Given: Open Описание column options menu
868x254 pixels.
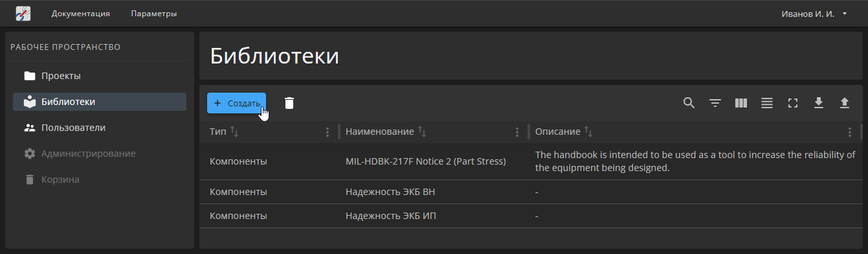Looking at the screenshot, I should 850,132.
